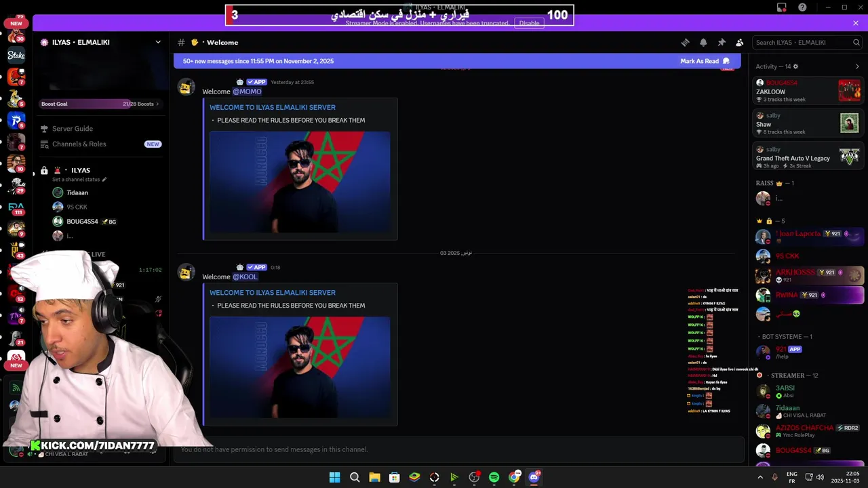Open ENG FR language switcher
The image size is (868, 488).
click(792, 477)
